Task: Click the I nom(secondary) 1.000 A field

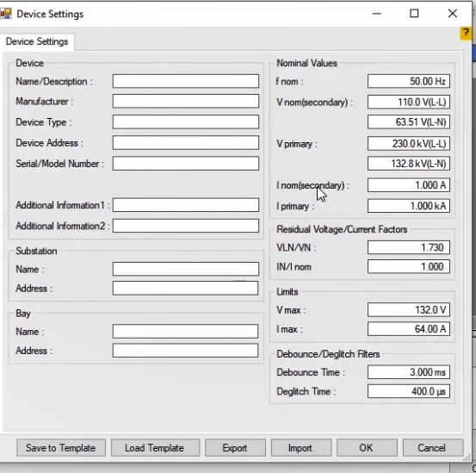Action: [409, 185]
